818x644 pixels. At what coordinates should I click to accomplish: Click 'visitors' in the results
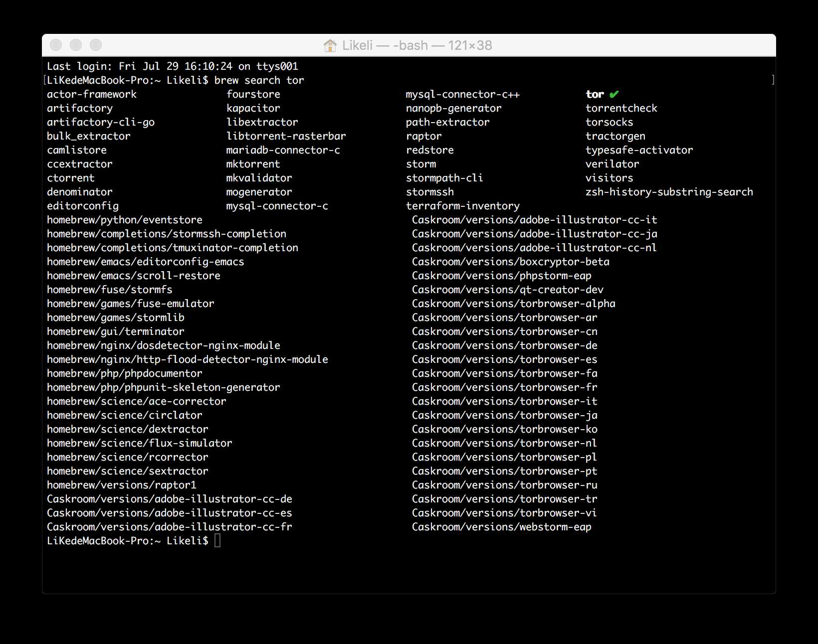click(x=610, y=178)
